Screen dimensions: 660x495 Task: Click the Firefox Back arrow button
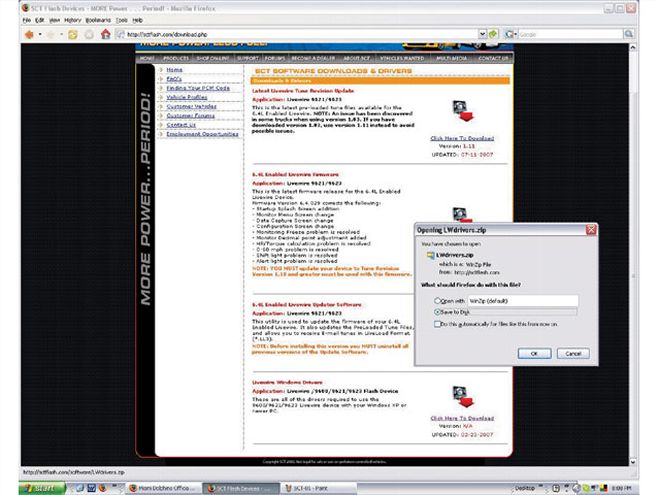point(29,35)
